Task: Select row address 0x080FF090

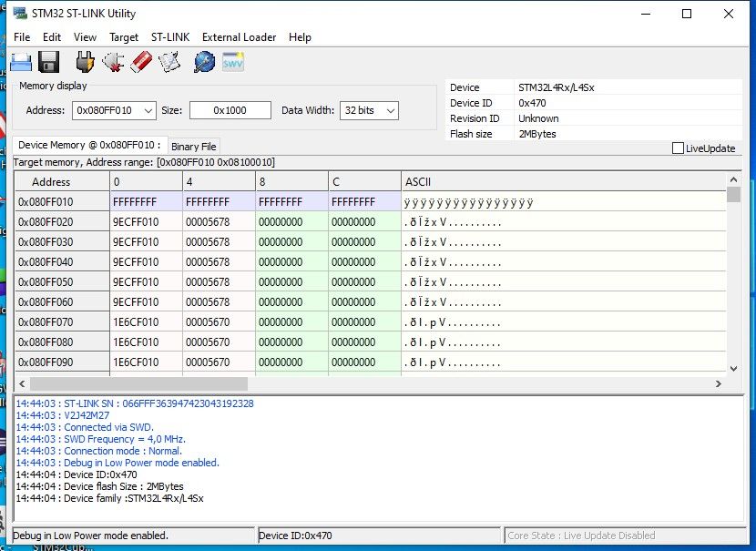Action: click(x=62, y=362)
